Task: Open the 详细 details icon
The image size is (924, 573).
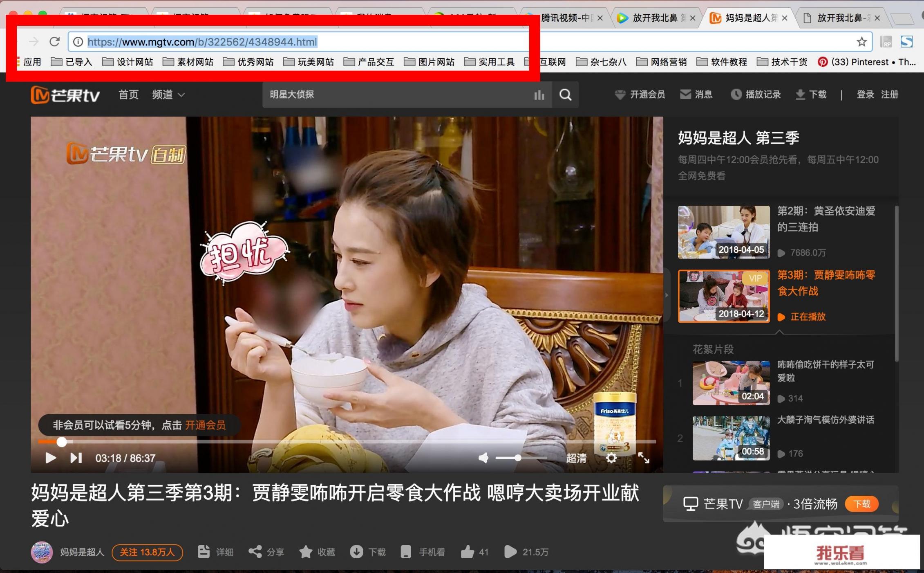Action: 204,552
